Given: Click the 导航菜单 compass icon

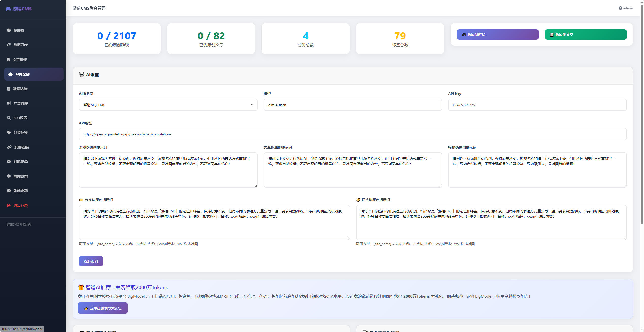Looking at the screenshot, I should (x=9, y=162).
